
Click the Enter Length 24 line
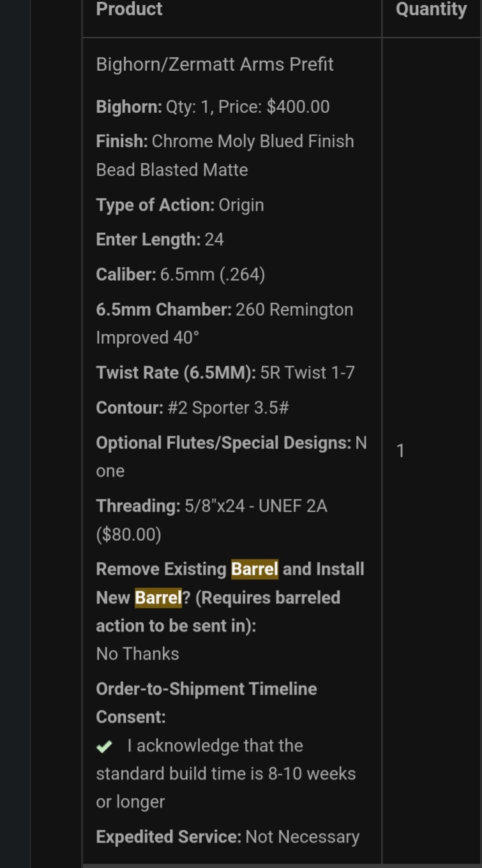pyautogui.click(x=160, y=240)
